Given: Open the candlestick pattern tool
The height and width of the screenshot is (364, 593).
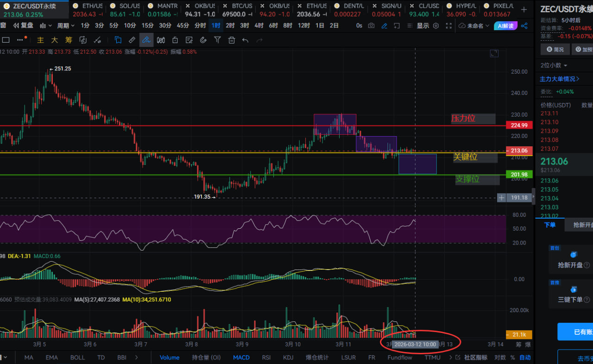Looking at the screenshot, I should coord(160,40).
